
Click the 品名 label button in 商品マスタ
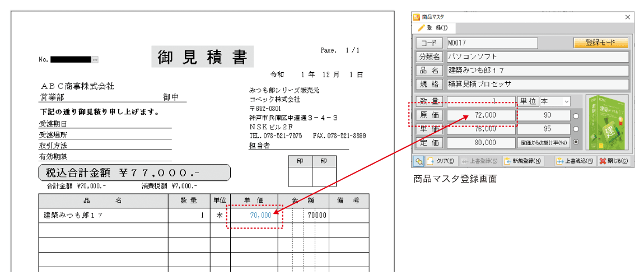pyautogui.click(x=429, y=70)
